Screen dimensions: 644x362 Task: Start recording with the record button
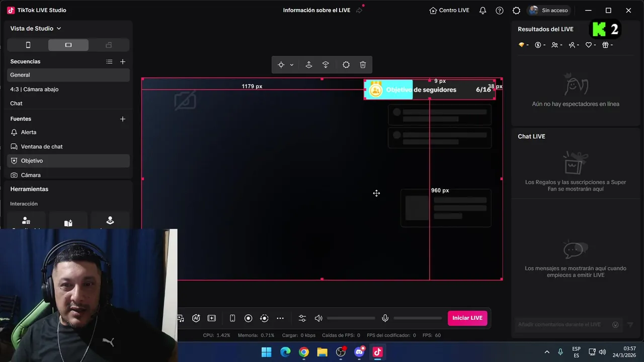[248, 318]
